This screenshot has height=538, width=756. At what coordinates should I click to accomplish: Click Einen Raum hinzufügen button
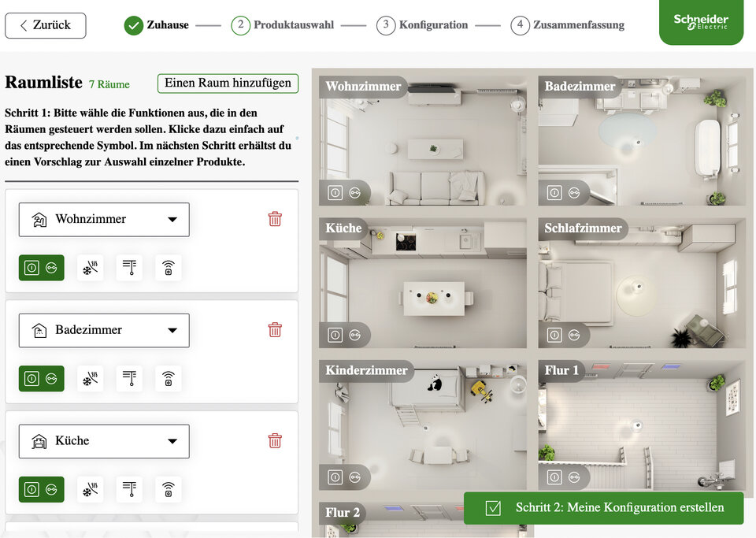[x=228, y=83]
